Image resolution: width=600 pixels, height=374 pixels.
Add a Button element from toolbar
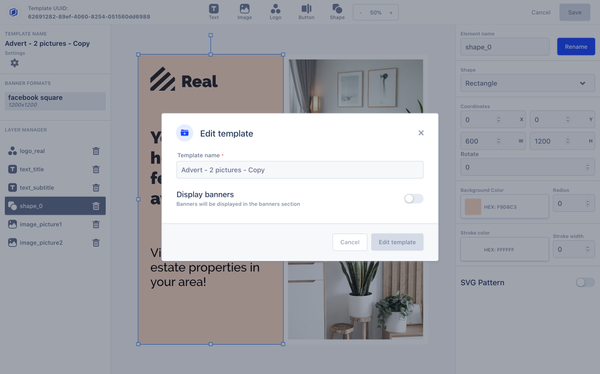pyautogui.click(x=306, y=12)
